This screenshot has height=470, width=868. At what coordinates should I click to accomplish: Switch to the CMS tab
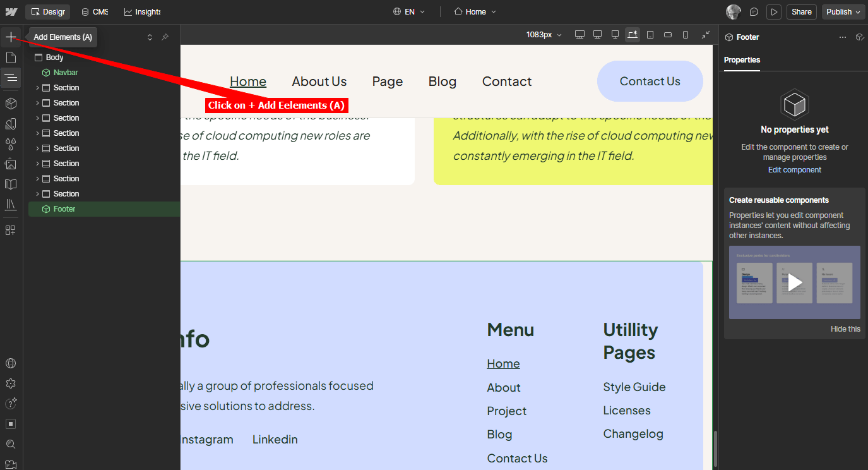point(95,12)
